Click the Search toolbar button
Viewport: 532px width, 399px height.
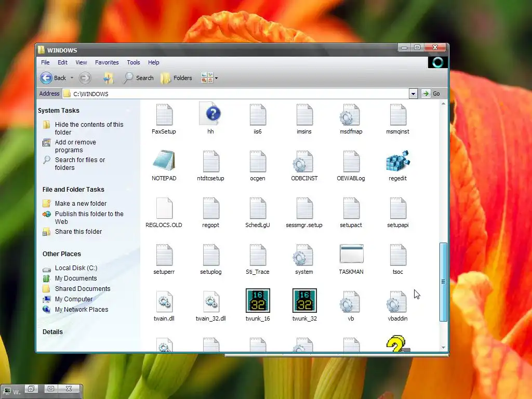138,78
